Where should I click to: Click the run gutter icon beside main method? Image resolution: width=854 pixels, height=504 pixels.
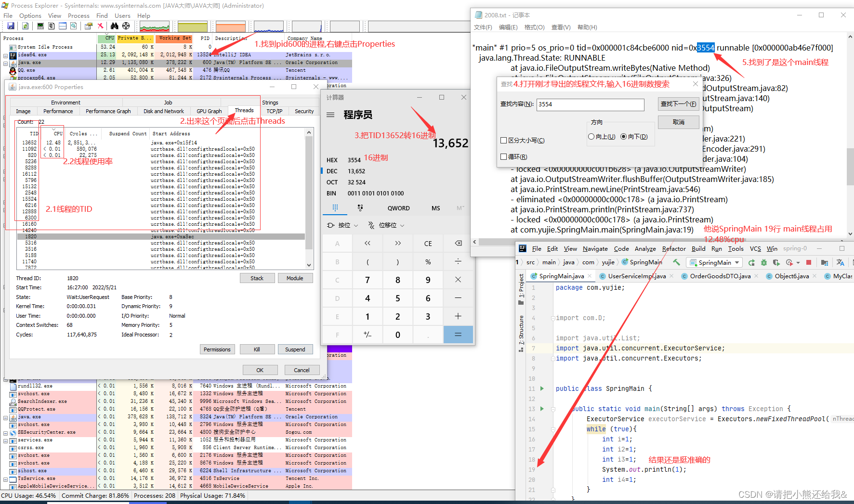(542, 409)
